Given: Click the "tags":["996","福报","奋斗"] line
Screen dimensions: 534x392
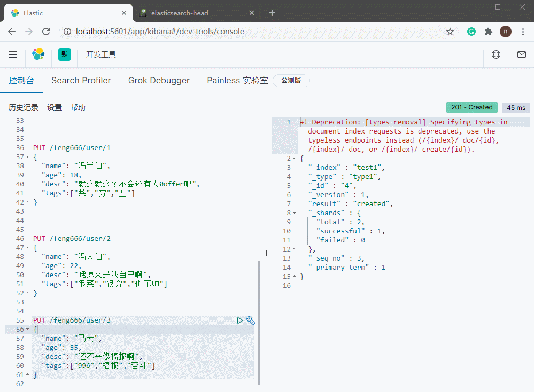Looking at the screenshot, I should point(98,365).
